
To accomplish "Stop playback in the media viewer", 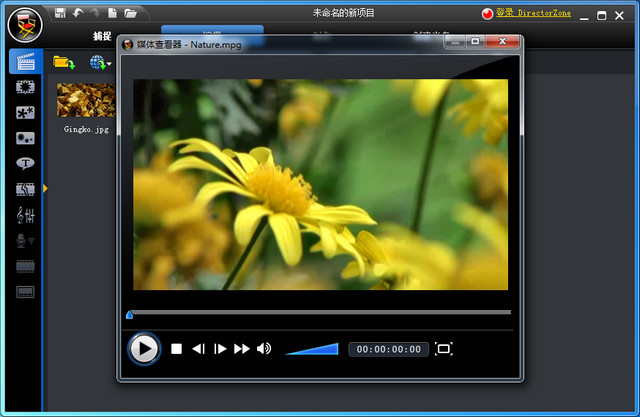I will (x=176, y=349).
